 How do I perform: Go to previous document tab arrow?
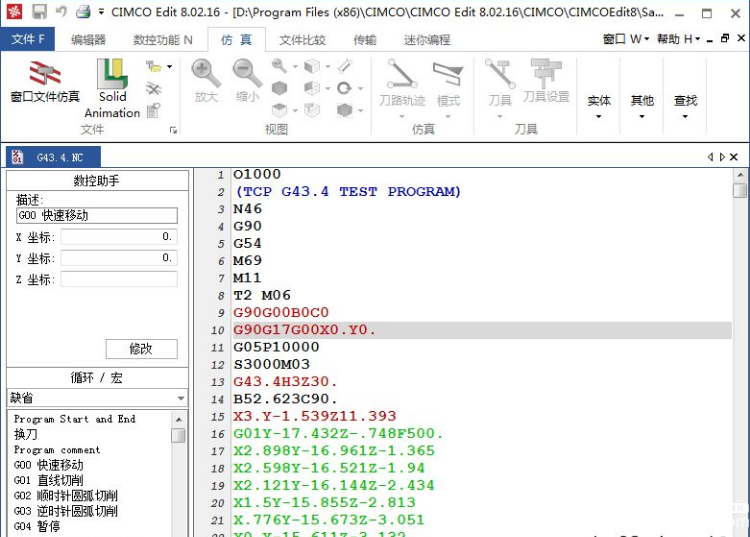click(x=710, y=157)
